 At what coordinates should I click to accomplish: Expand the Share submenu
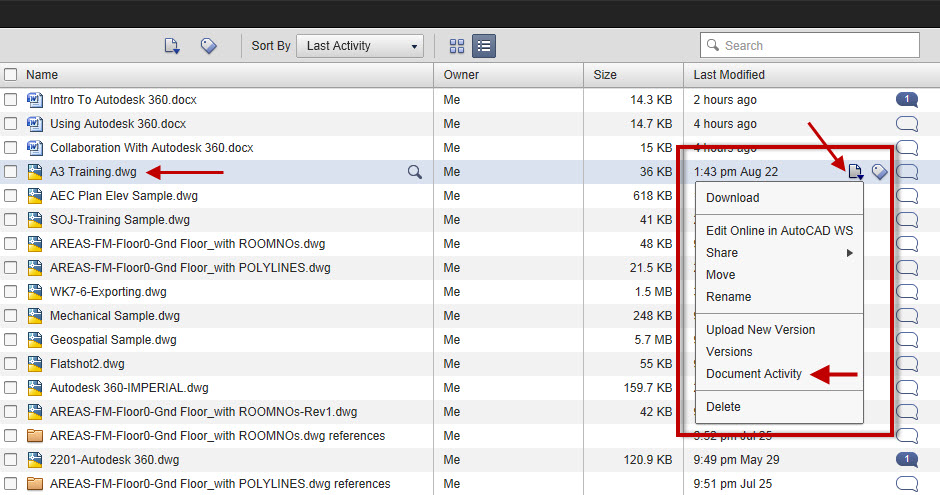(x=779, y=253)
